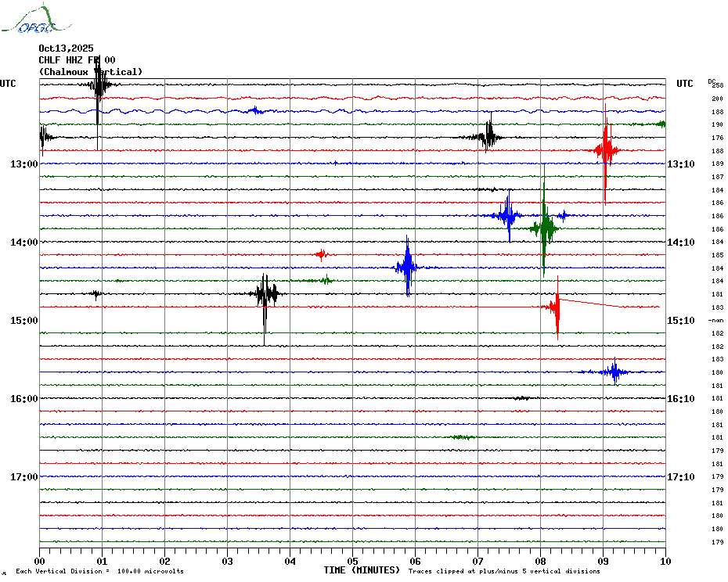Select the Oct13,2025 date text
Screen dimensions: 728x582
(x=66, y=48)
